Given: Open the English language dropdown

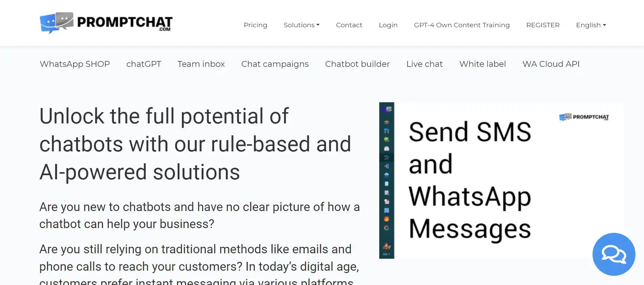Looking at the screenshot, I should pyautogui.click(x=591, y=25).
